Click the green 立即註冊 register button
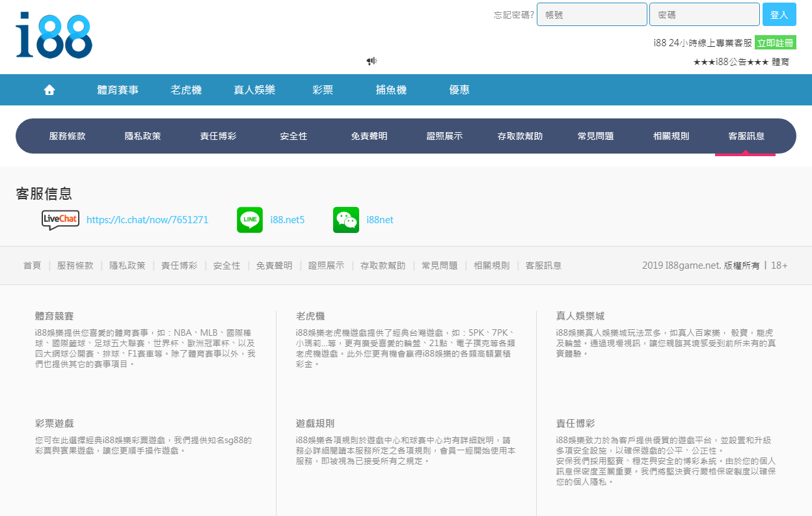 click(775, 43)
